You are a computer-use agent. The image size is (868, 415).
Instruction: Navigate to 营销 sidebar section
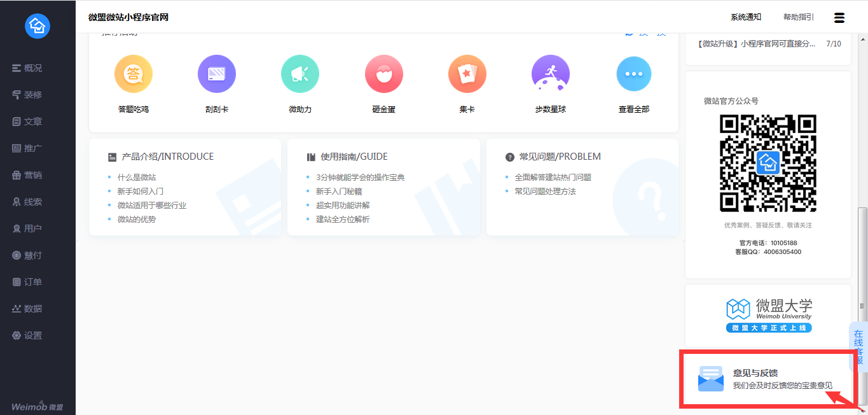click(x=27, y=175)
